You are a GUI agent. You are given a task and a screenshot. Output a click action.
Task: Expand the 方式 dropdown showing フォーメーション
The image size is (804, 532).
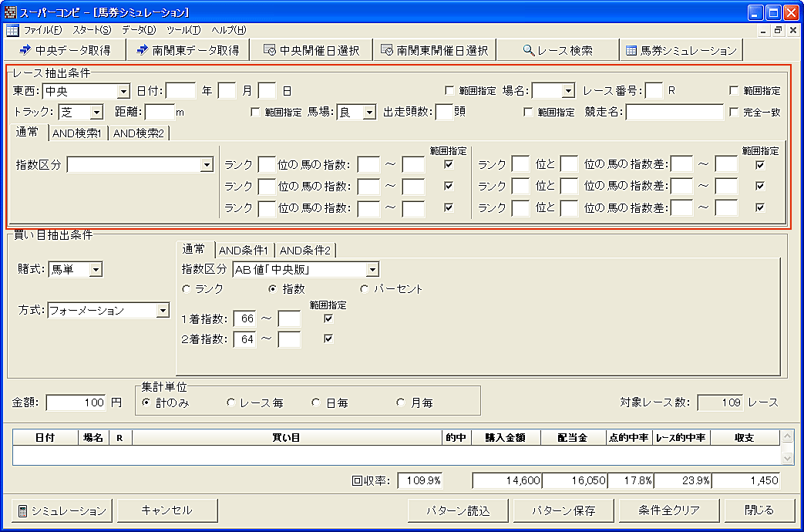pos(163,311)
